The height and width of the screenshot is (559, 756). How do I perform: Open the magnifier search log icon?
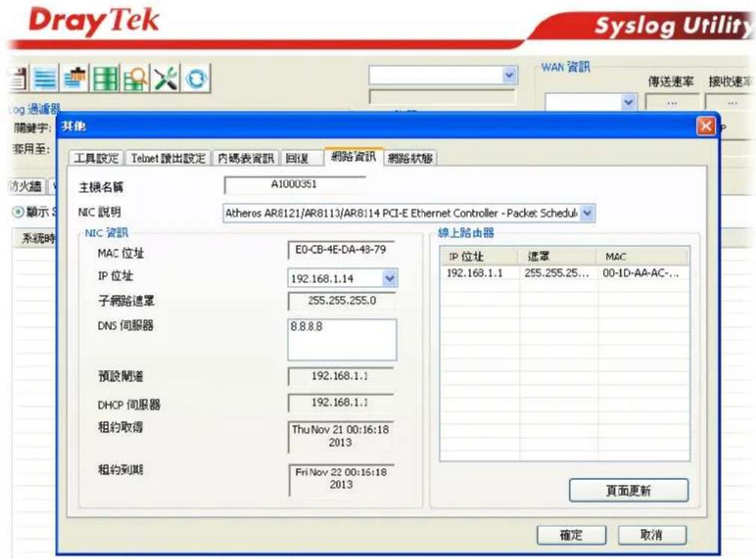tap(136, 78)
